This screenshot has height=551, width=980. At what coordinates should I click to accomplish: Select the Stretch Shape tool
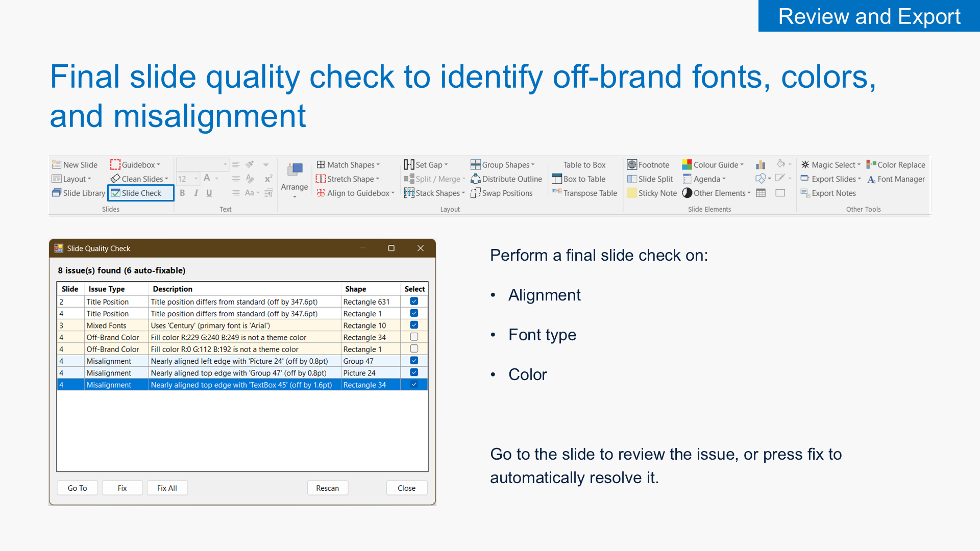(x=348, y=179)
